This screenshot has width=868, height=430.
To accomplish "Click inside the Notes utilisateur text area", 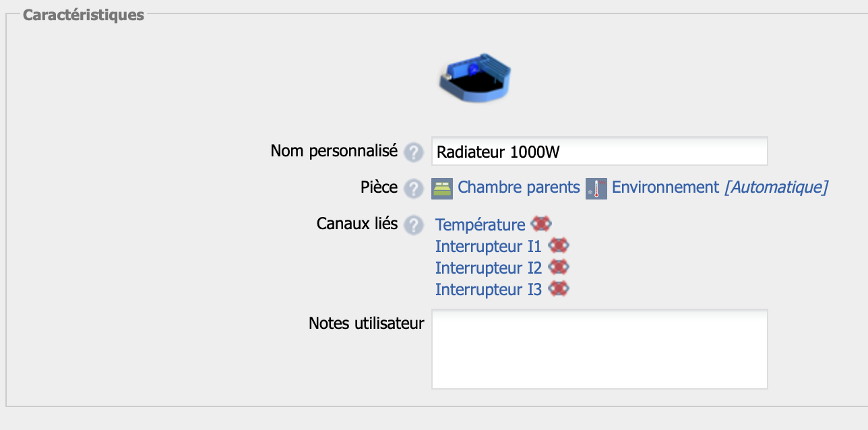I will pyautogui.click(x=598, y=349).
